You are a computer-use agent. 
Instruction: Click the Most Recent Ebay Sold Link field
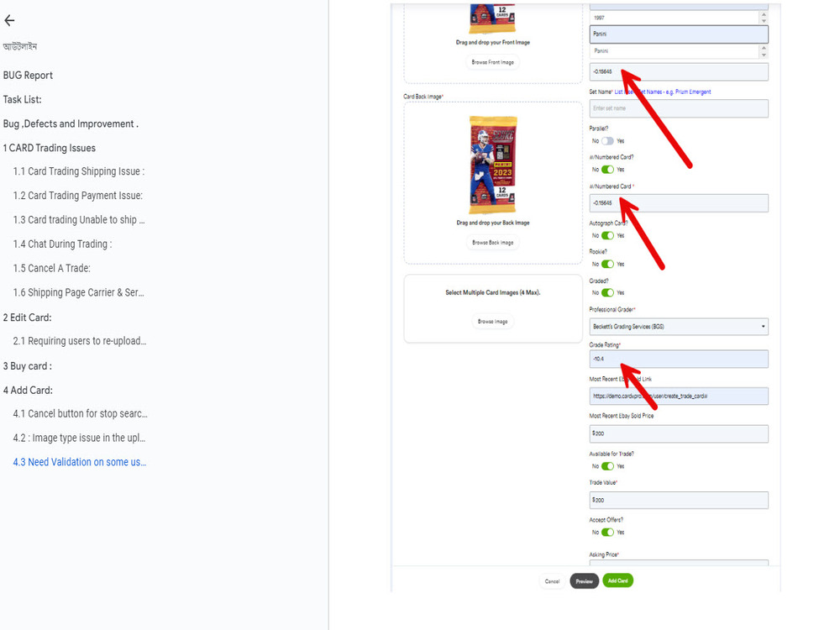[x=679, y=396]
